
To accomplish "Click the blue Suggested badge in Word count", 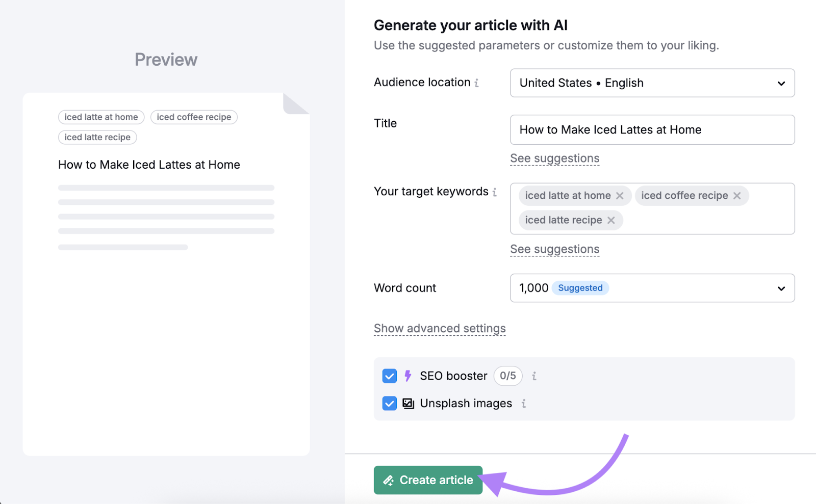I will point(580,288).
